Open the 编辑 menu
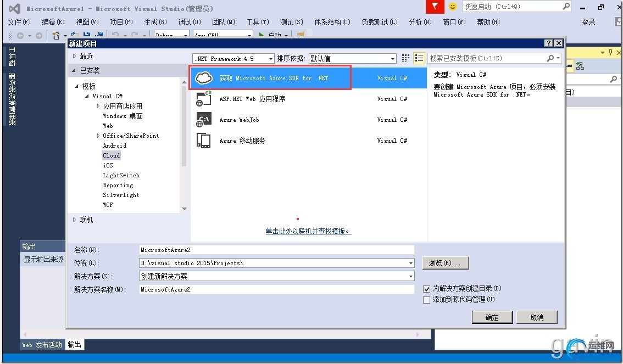Viewport: 623px width, 364px height. (53, 22)
